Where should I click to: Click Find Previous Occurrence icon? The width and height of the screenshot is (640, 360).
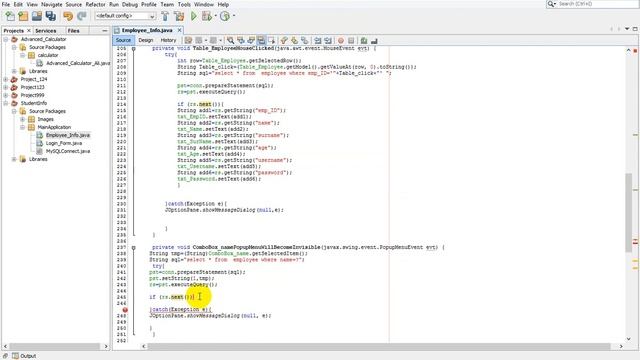[x=241, y=40]
